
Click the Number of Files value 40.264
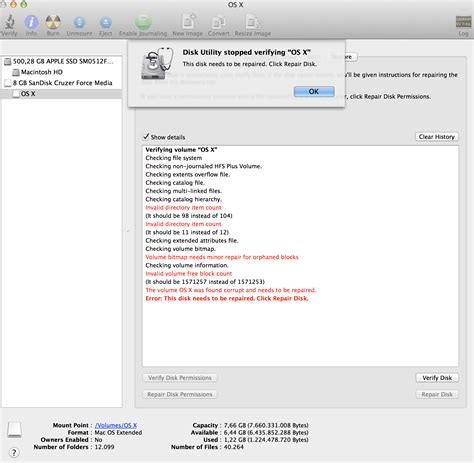click(233, 447)
